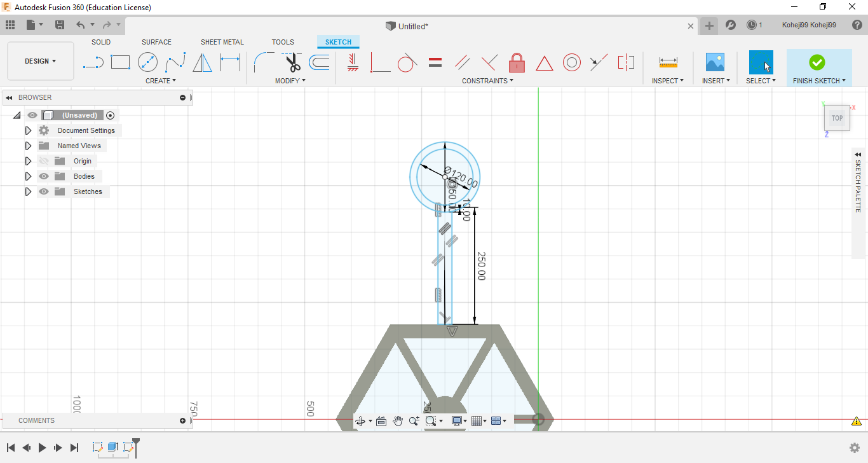Apply the Symmetry constraint

[626, 62]
